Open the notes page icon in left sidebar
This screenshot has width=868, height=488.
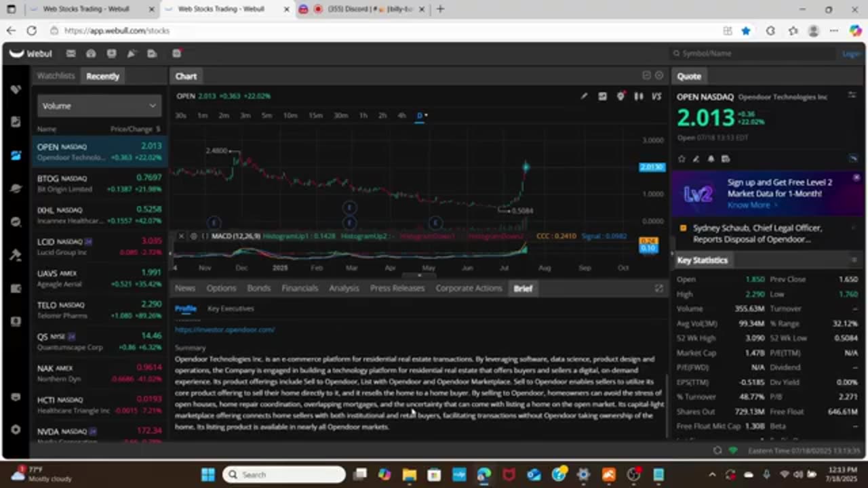tap(16, 122)
